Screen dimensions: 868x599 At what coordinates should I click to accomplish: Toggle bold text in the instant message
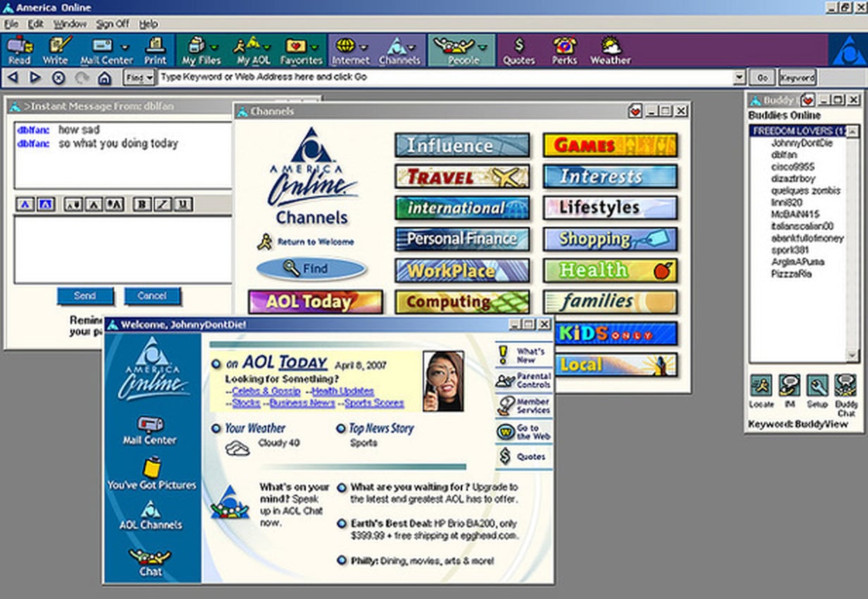[x=141, y=204]
